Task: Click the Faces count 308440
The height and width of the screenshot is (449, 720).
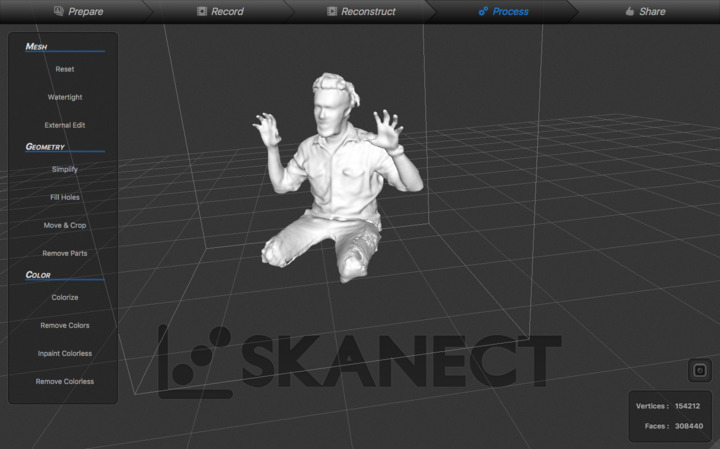Action: [689, 427]
